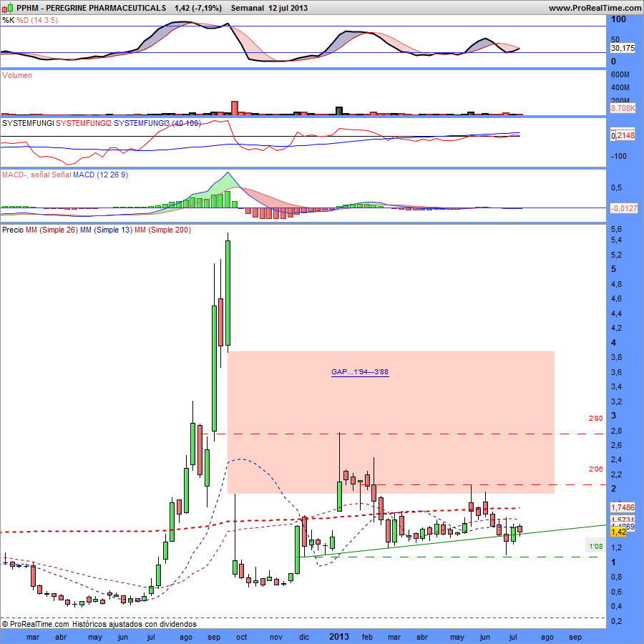
Task: Click the oct marker on the time axis
Action: (x=242, y=637)
